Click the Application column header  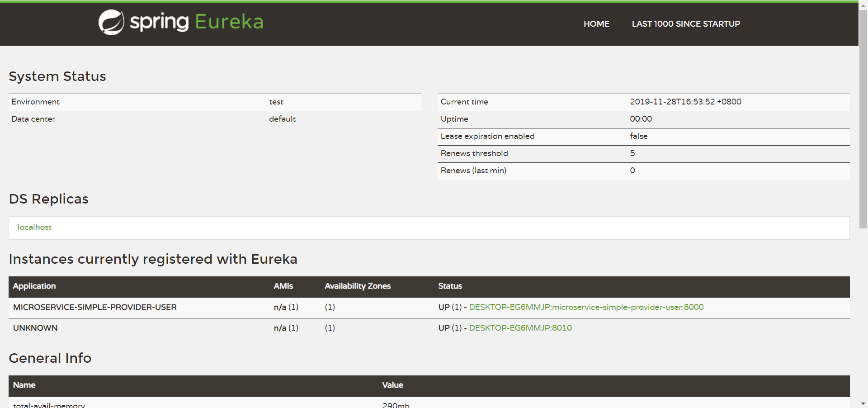pos(34,286)
